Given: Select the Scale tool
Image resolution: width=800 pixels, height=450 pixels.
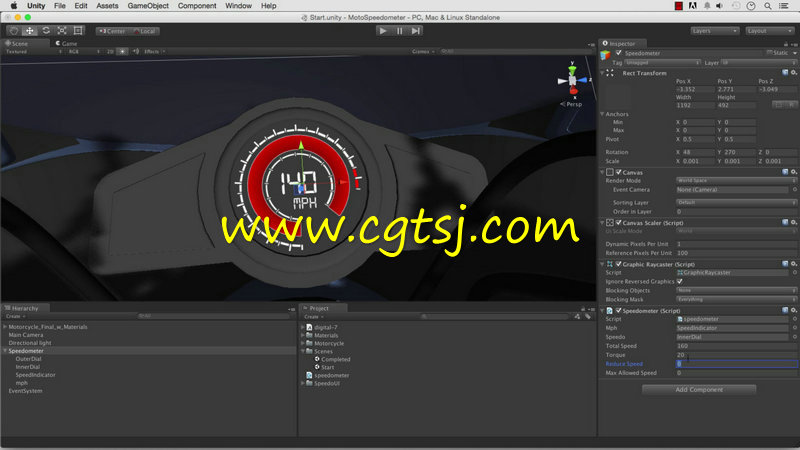Looking at the screenshot, I should pos(62,31).
